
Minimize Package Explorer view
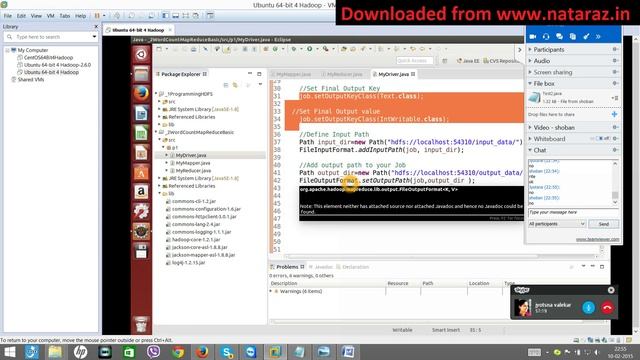[250, 74]
